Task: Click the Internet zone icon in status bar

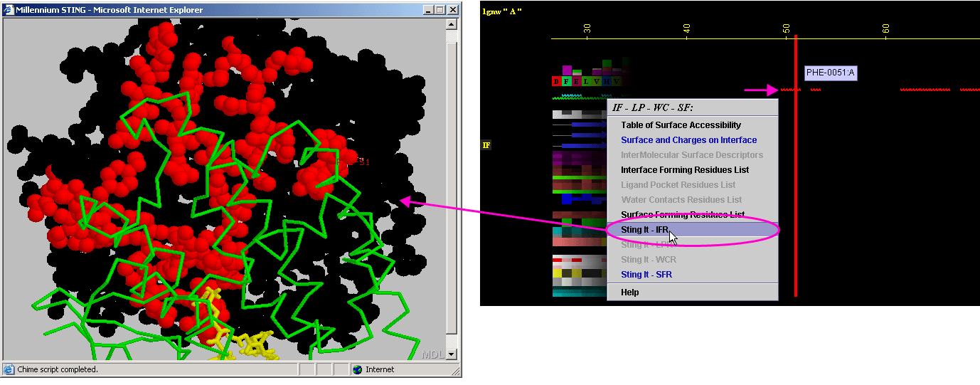Action: point(358,369)
